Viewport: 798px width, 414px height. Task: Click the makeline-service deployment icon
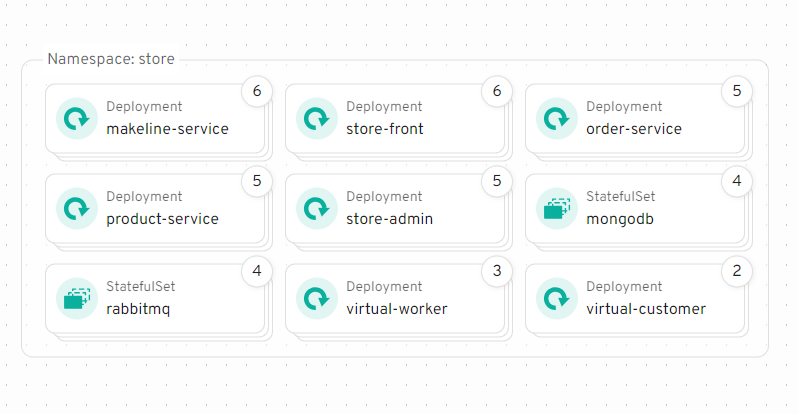pos(77,119)
